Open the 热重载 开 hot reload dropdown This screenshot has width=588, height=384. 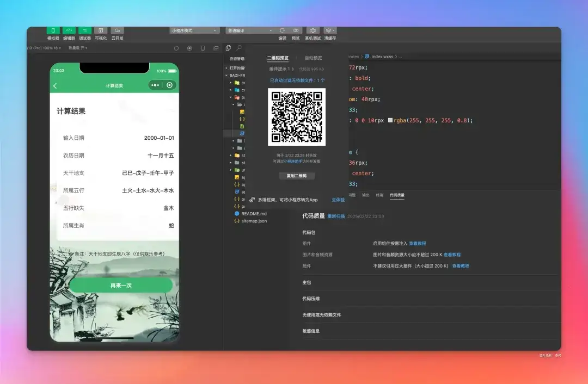point(78,48)
